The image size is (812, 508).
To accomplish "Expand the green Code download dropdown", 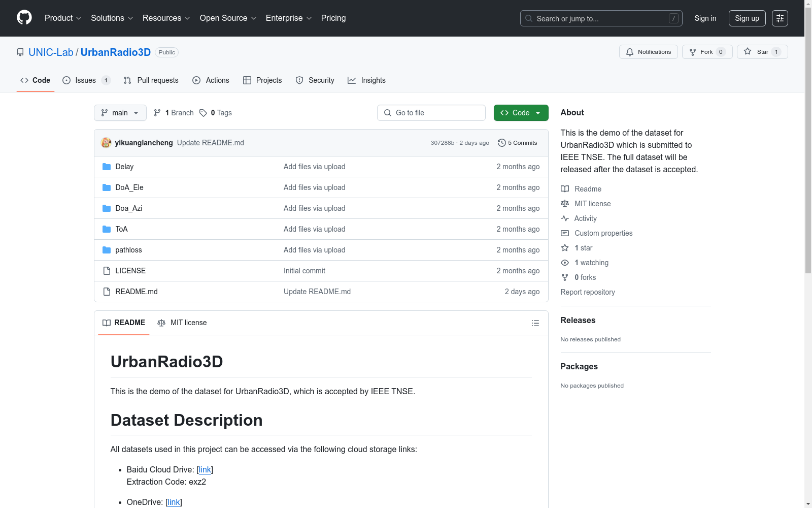I will pos(521,113).
